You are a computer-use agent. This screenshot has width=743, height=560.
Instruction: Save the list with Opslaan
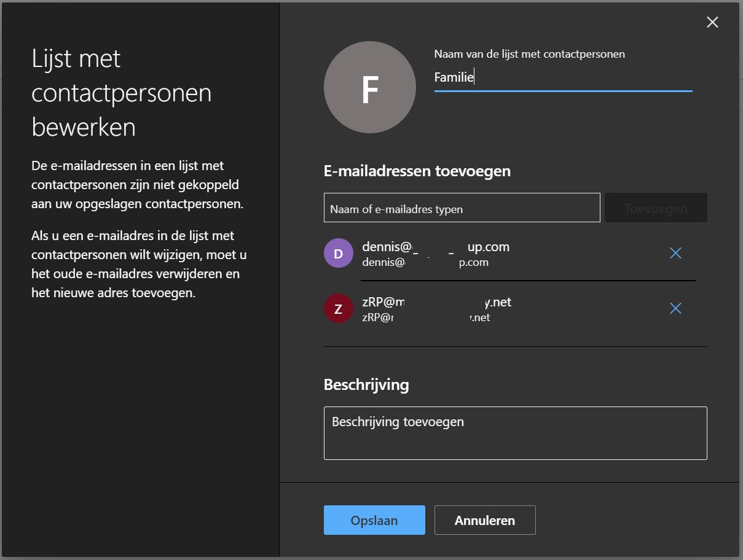(374, 520)
